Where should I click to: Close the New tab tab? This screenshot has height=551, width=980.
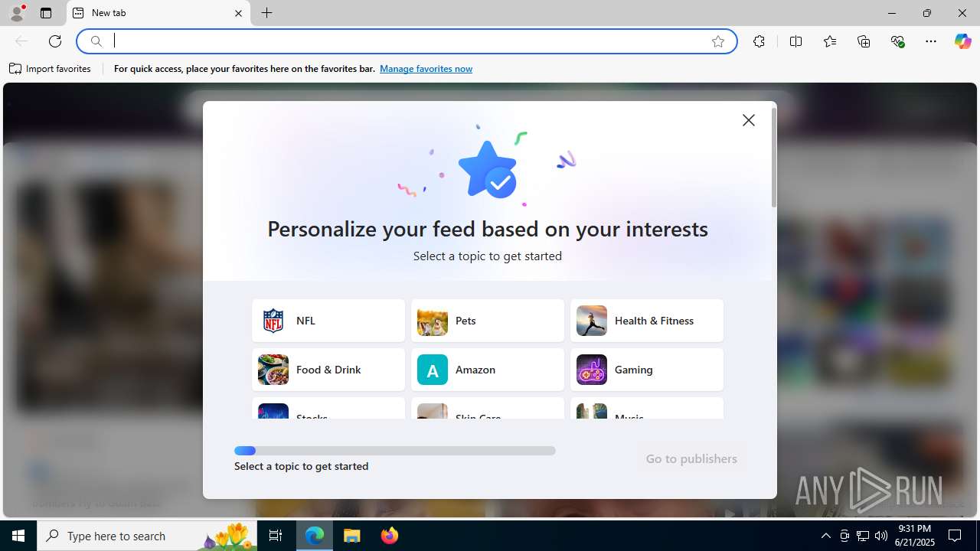tap(238, 13)
